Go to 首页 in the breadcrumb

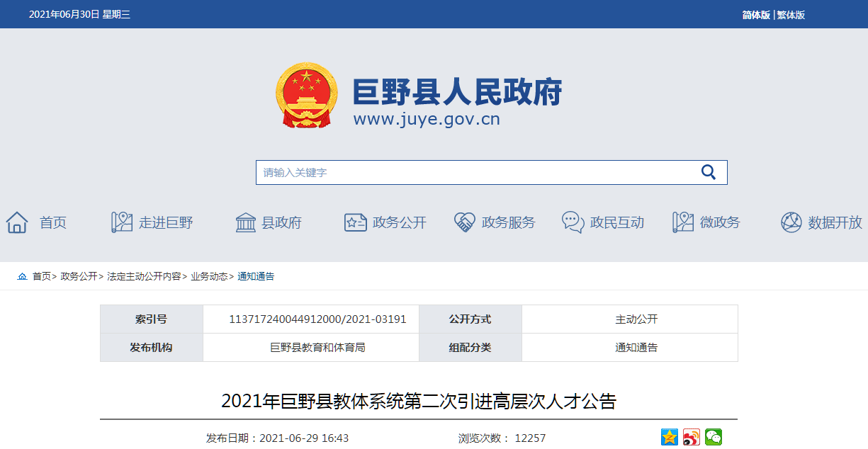(41, 276)
